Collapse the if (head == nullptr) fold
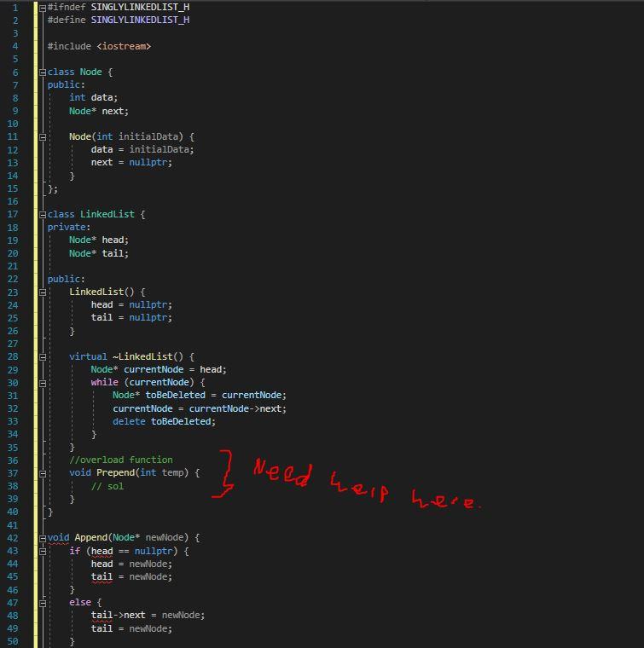The width and height of the screenshot is (644, 648). 43,552
